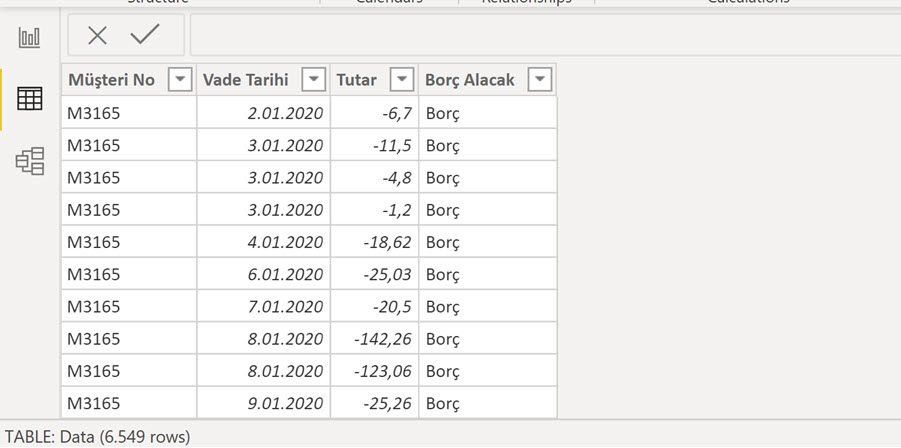Open the Tutar column filter dropdown
901x448 pixels.
(402, 80)
